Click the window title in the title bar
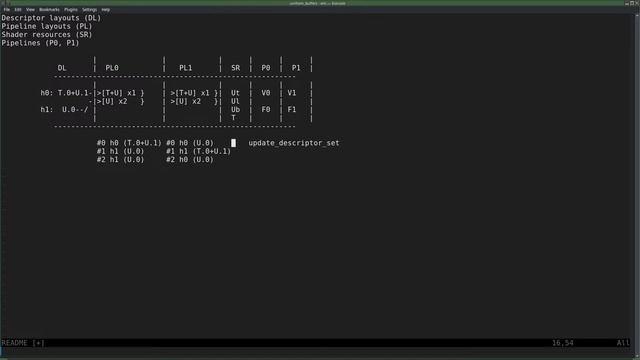 click(318, 3)
